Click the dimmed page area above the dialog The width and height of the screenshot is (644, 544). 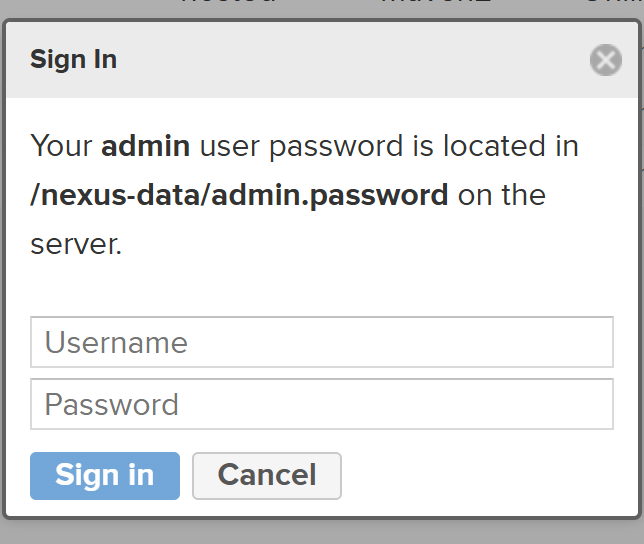coord(322,8)
